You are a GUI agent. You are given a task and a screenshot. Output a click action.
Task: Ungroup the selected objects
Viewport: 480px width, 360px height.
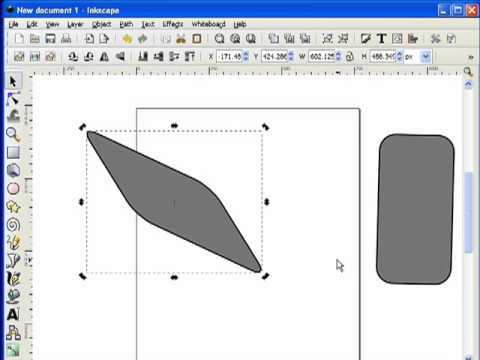click(x=343, y=39)
